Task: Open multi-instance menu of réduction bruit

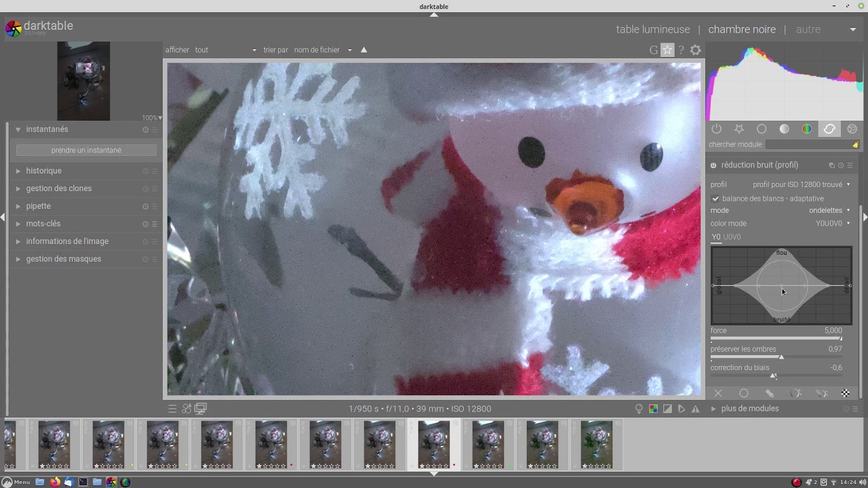Action: [831, 165]
